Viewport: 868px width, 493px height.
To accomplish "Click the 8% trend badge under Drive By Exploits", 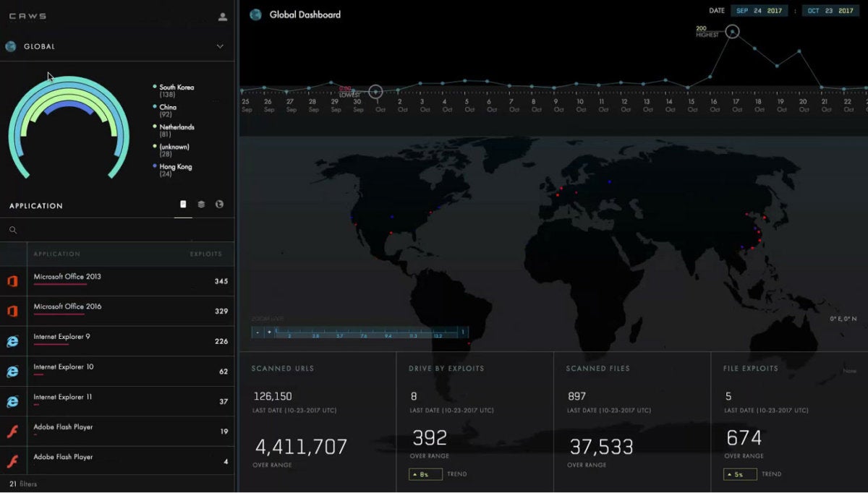I will point(426,474).
